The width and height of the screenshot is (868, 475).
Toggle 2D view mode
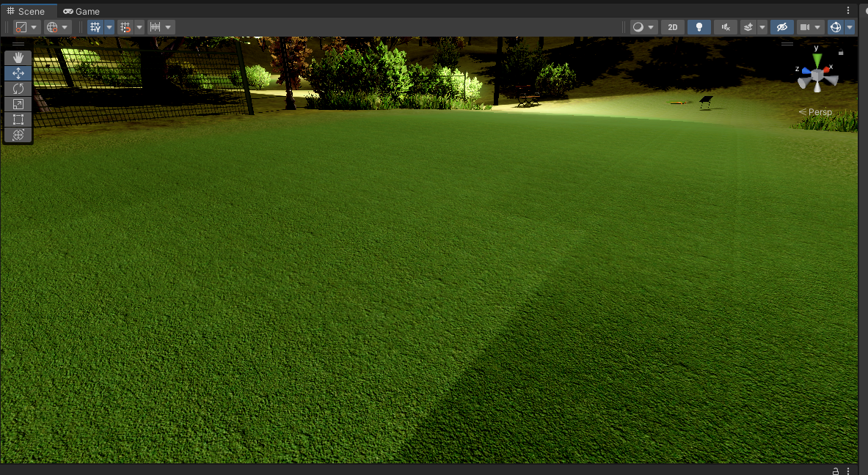(672, 26)
